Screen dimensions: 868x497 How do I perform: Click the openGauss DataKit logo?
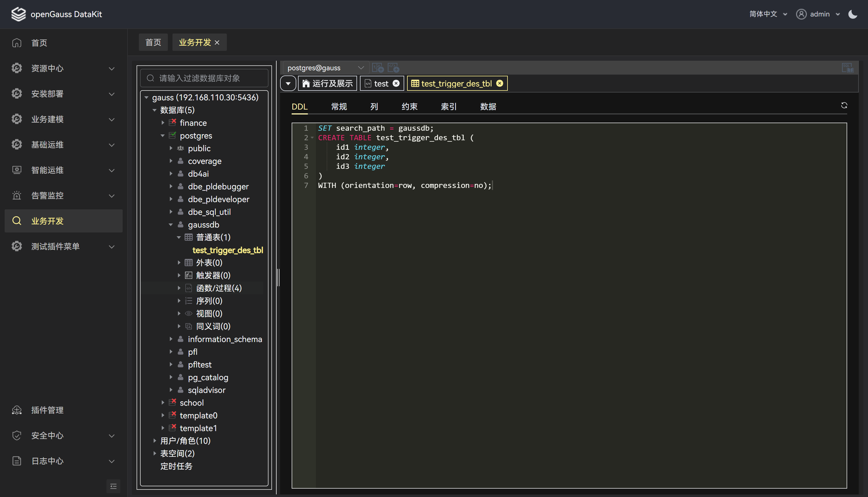[19, 14]
